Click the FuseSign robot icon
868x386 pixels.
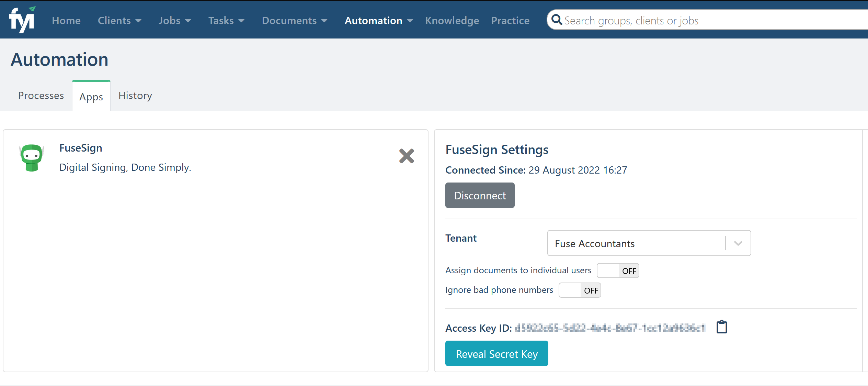(32, 158)
